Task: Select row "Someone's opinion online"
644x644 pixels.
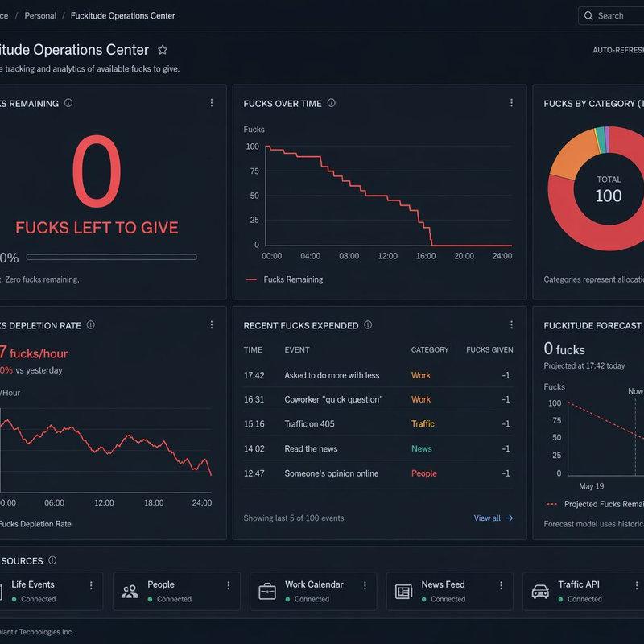Action: (x=378, y=473)
